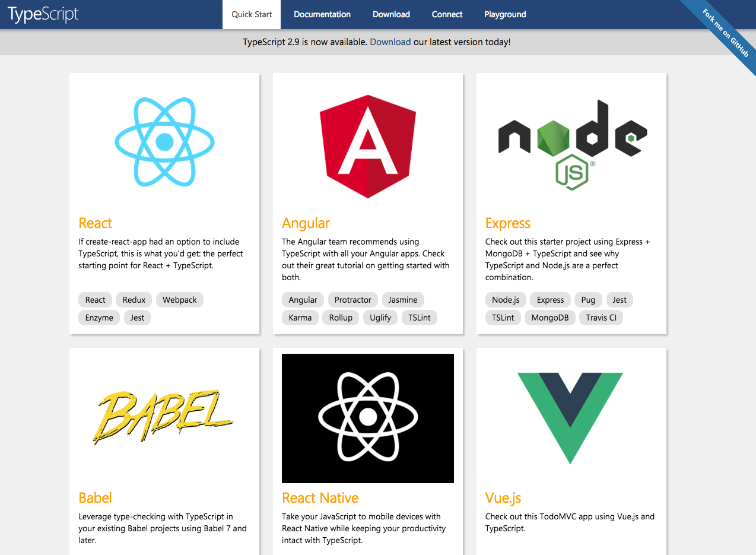The width and height of the screenshot is (756, 555).
Task: Click the Angular tag pill
Action: (x=303, y=300)
